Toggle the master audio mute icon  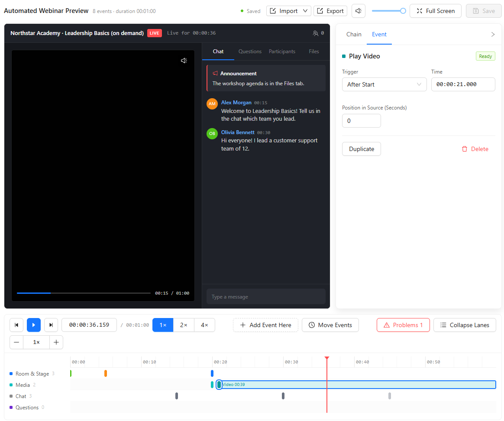359,11
